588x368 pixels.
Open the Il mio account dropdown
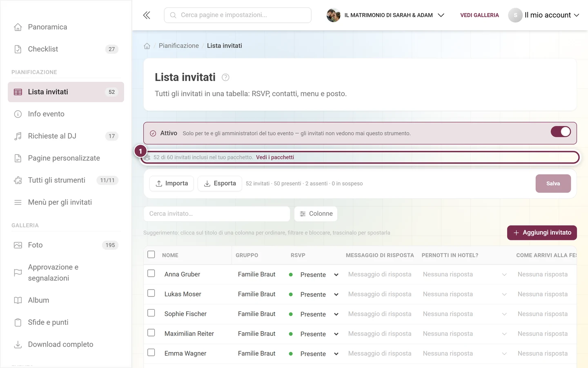[544, 15]
